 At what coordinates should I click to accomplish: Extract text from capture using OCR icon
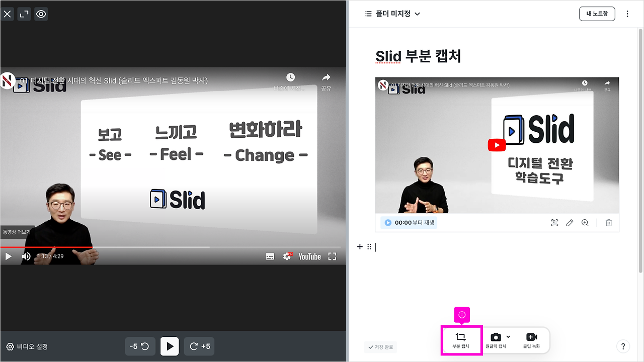[x=554, y=223]
